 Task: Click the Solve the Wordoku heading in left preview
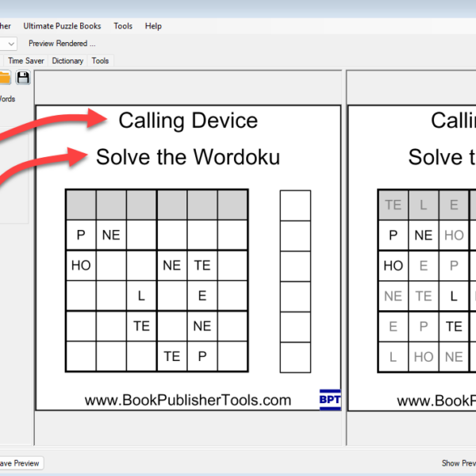pyautogui.click(x=188, y=157)
